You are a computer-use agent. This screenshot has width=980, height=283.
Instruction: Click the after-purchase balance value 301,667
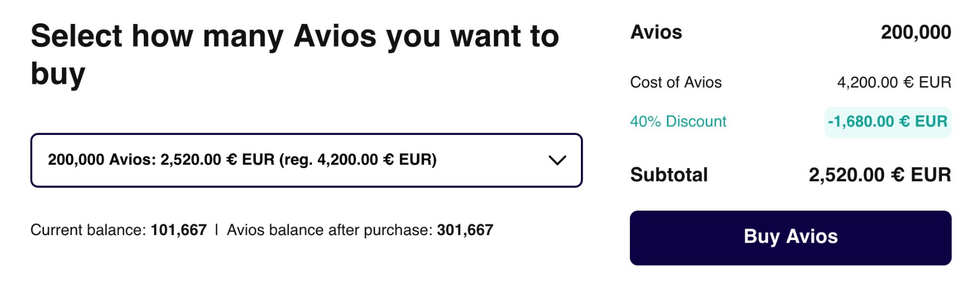tap(465, 230)
